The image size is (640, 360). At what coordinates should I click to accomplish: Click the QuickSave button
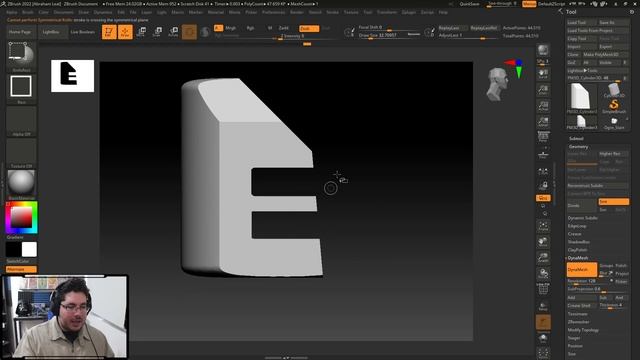469,4
